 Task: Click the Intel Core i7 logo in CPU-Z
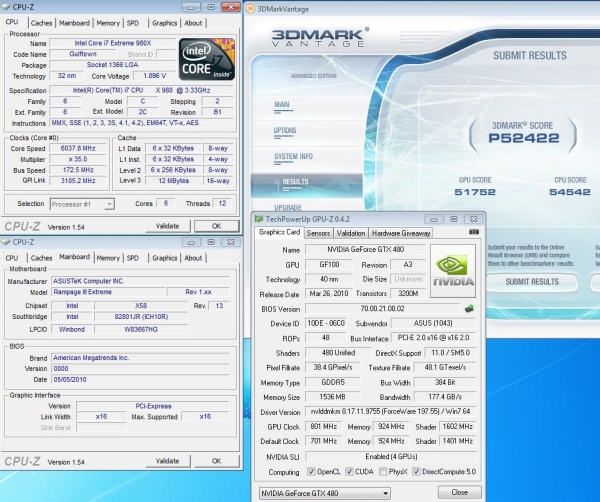(x=207, y=59)
